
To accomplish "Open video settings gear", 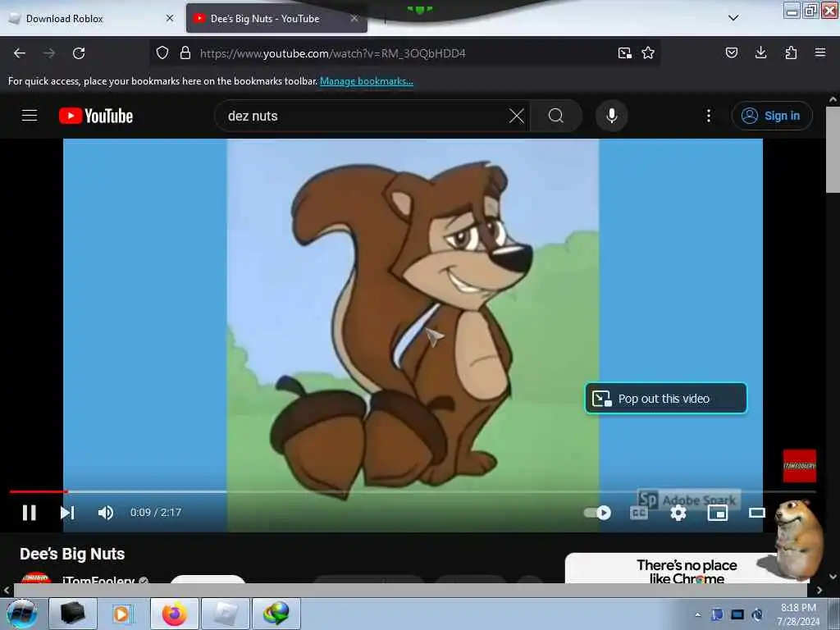I will pyautogui.click(x=678, y=513).
